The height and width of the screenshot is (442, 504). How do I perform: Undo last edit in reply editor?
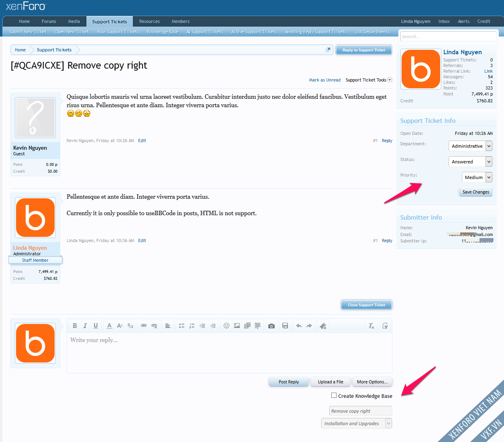pos(299,326)
